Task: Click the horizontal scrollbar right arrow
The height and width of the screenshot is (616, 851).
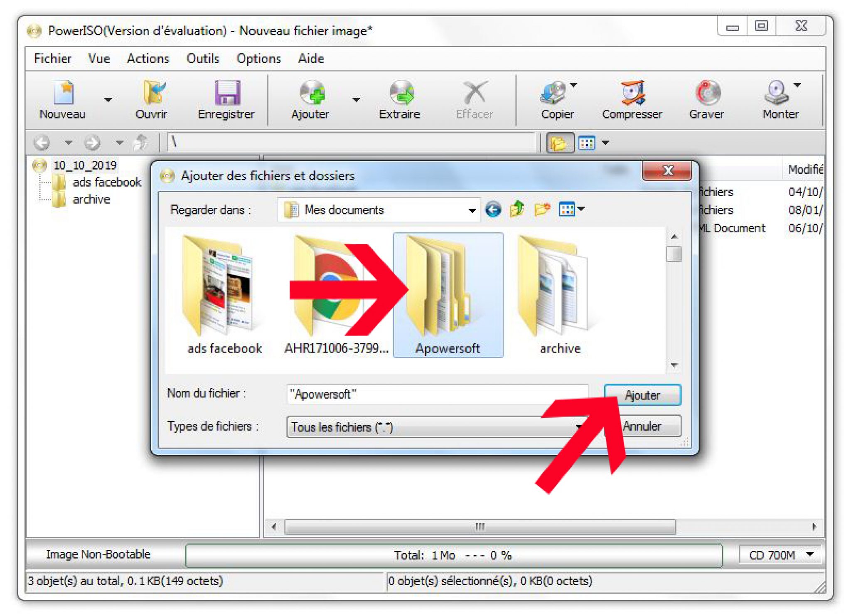Action: coord(814,527)
